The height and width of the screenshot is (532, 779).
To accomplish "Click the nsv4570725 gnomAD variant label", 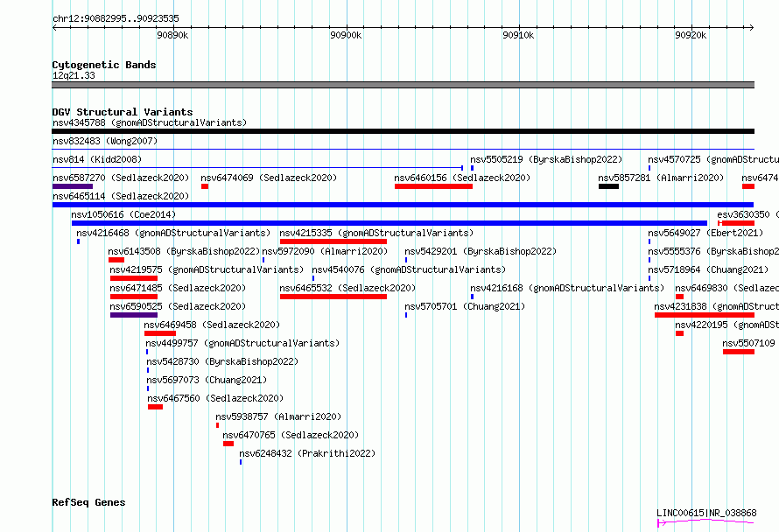I will (x=713, y=159).
